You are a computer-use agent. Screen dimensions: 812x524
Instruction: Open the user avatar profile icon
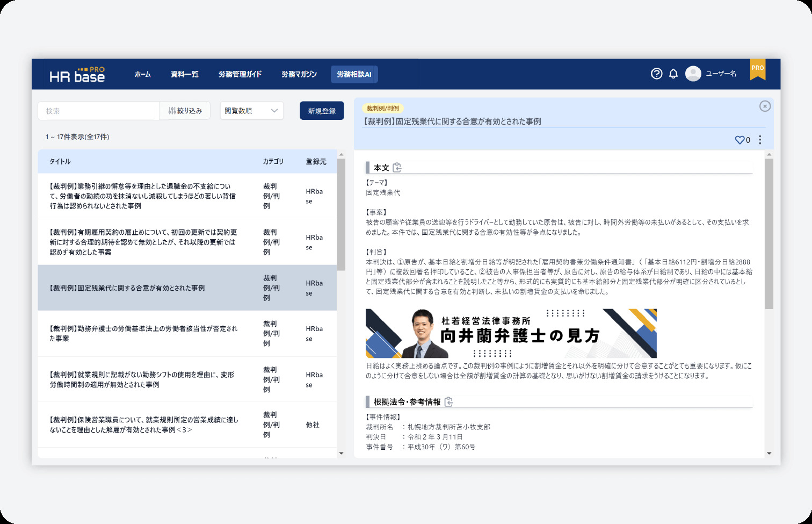click(x=693, y=74)
